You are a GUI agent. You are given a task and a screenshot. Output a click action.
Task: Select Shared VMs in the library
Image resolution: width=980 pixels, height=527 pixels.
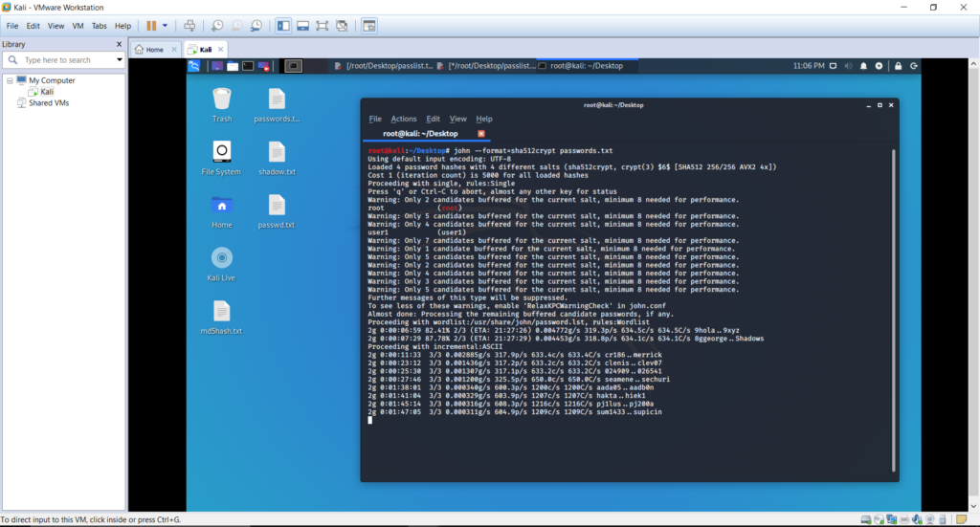(49, 103)
